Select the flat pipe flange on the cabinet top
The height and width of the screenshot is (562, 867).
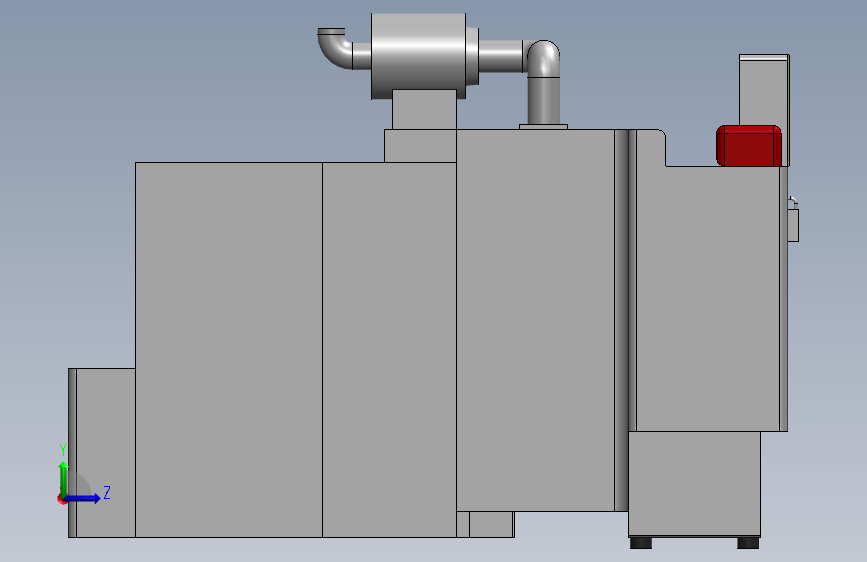pos(544,127)
